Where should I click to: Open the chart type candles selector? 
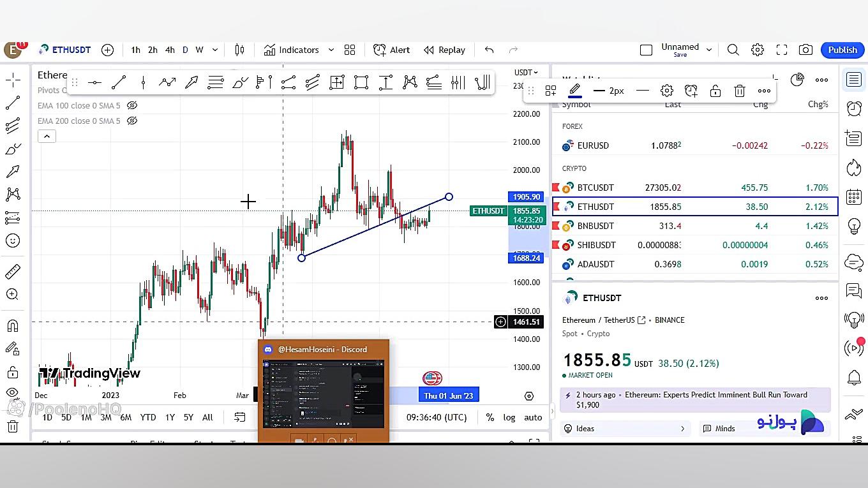(239, 50)
